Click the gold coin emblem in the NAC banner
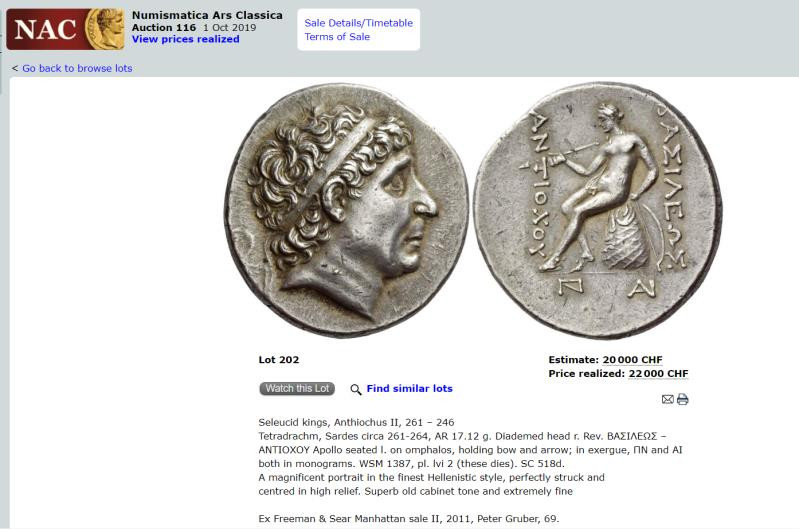Viewport: 799px width, 529px height. 105,29
